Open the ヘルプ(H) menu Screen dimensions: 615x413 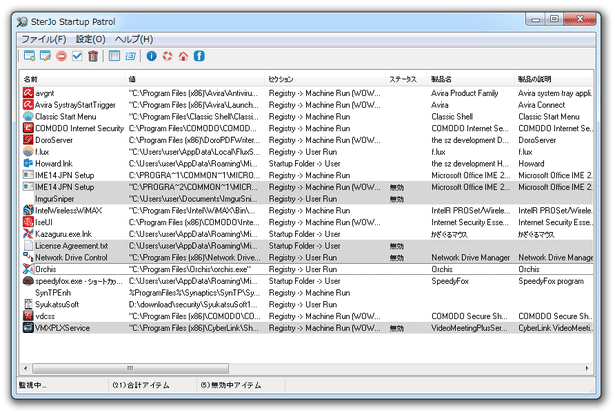click(134, 39)
